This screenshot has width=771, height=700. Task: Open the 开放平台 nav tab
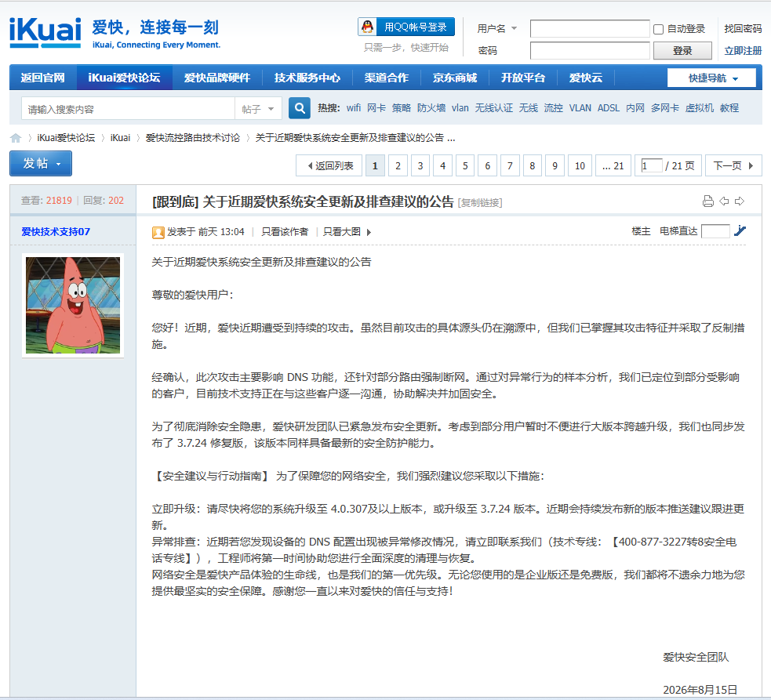pos(523,78)
